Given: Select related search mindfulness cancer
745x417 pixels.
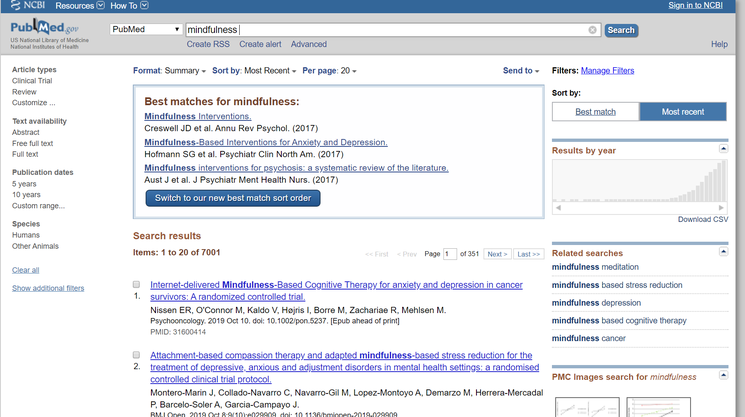Looking at the screenshot, I should (x=588, y=338).
